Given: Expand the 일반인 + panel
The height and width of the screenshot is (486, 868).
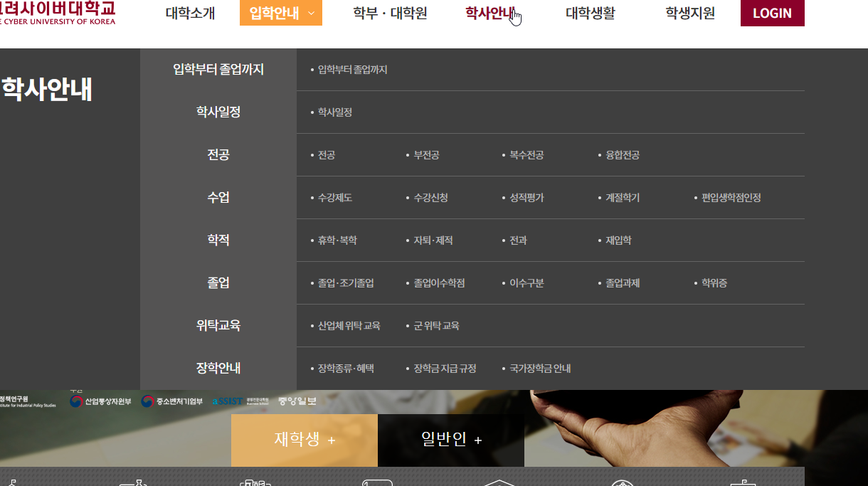Looking at the screenshot, I should 451,440.
